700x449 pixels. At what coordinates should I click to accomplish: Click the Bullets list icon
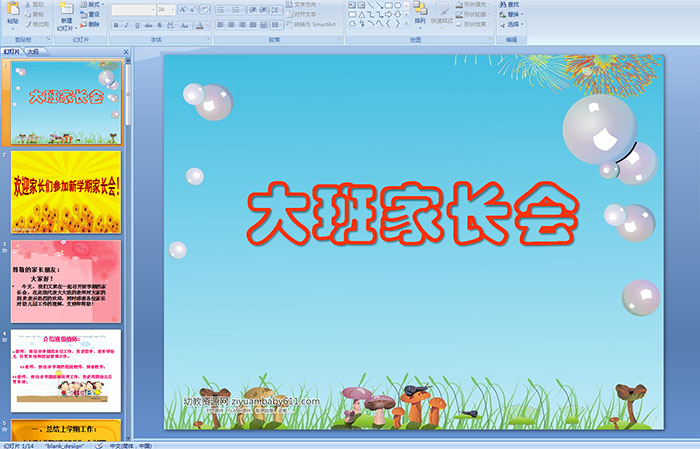pyautogui.click(x=222, y=9)
